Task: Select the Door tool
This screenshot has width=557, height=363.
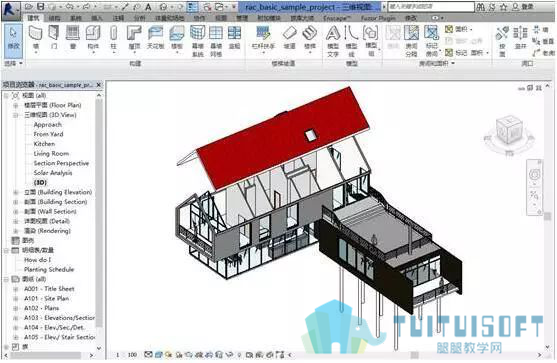Action: (54, 38)
